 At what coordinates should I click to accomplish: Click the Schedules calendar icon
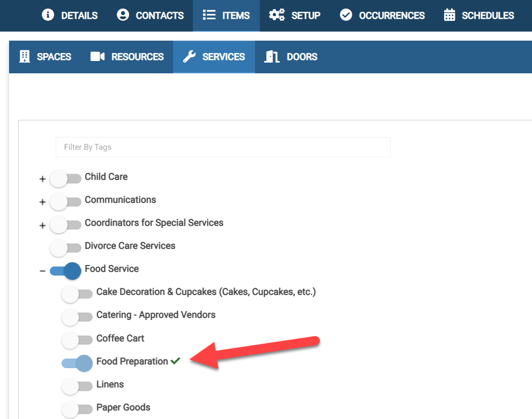click(x=449, y=15)
